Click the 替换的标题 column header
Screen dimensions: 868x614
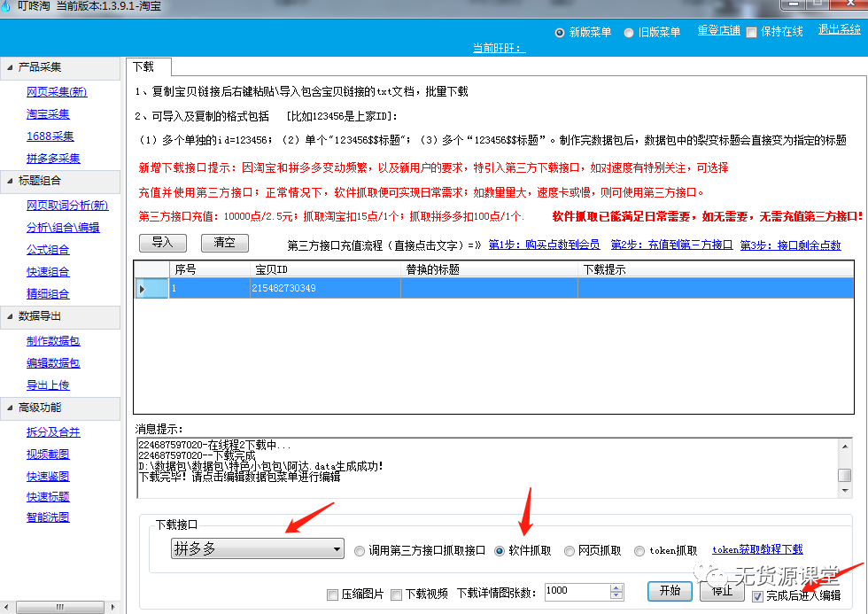[489, 269]
